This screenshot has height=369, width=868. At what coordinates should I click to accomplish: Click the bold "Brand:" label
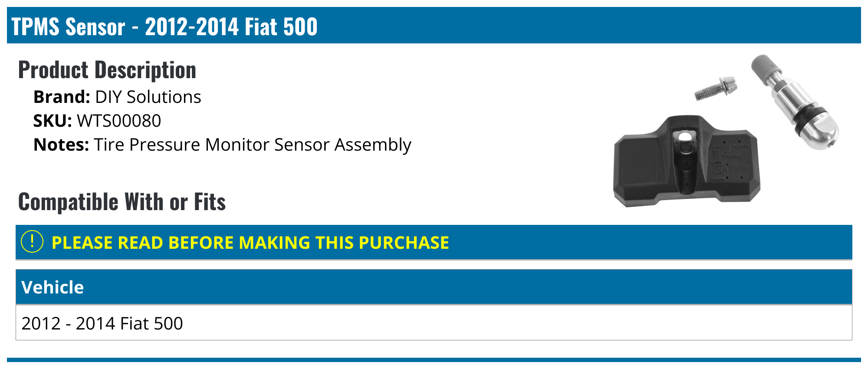pyautogui.click(x=62, y=97)
